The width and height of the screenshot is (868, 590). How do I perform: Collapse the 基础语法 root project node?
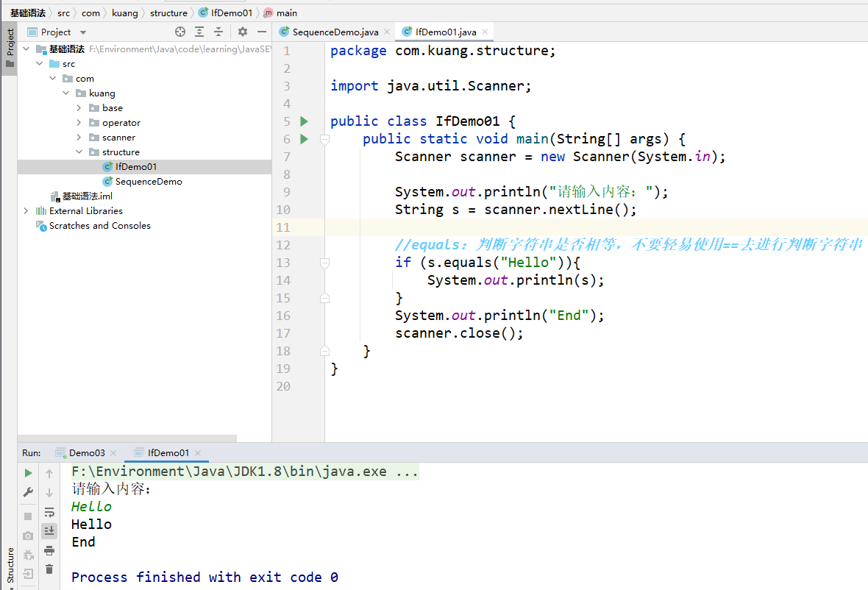[26, 49]
